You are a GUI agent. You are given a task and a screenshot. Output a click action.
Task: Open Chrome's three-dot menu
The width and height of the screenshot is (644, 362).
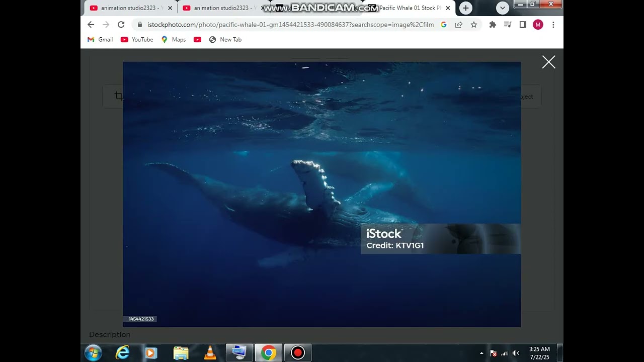coord(553,24)
